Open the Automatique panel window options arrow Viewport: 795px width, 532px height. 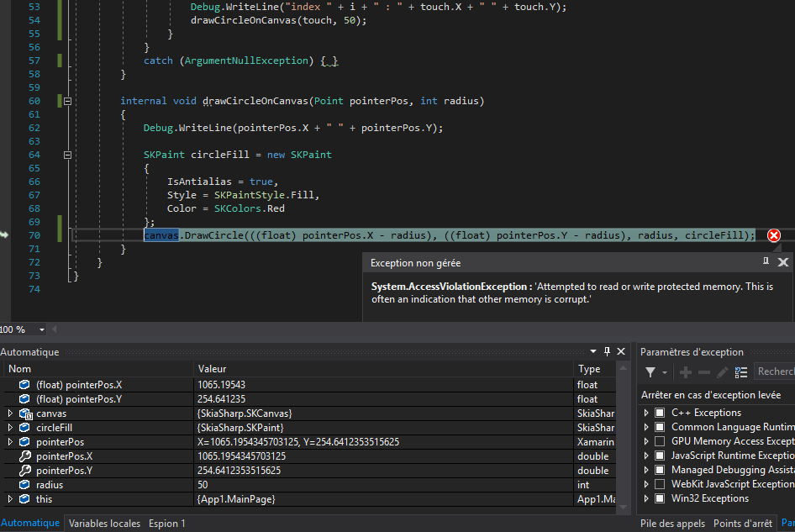[x=592, y=351]
